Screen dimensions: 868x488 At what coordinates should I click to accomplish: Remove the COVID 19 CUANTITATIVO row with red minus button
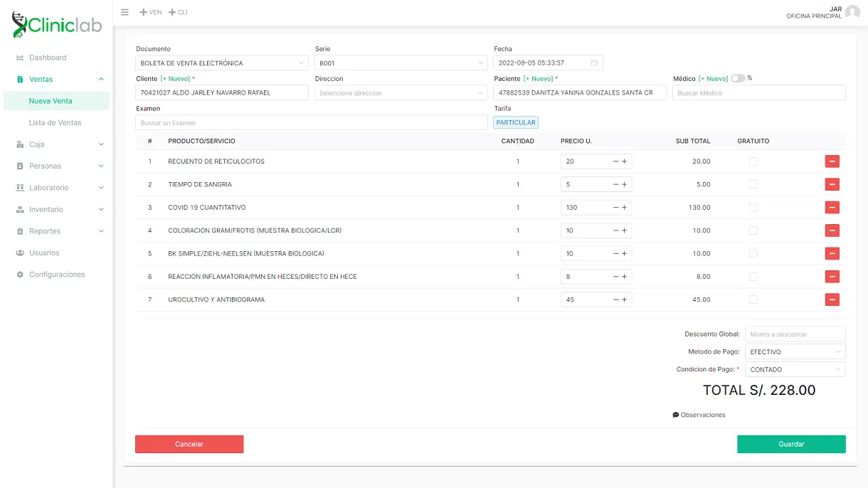(x=832, y=208)
